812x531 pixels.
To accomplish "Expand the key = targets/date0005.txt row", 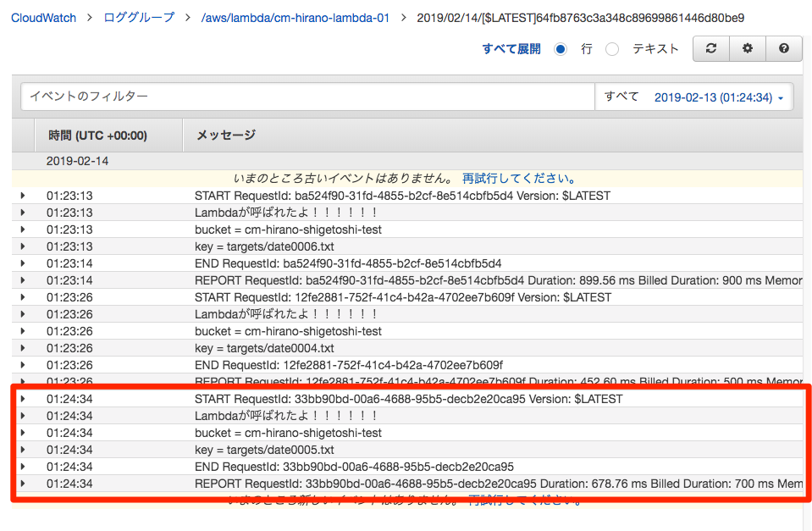I will 23,450.
